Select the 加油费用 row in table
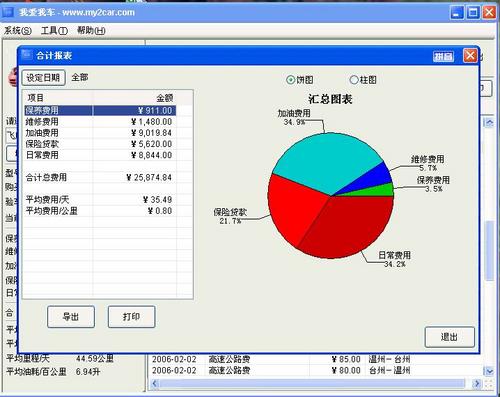This screenshot has height=397, width=500. point(100,133)
